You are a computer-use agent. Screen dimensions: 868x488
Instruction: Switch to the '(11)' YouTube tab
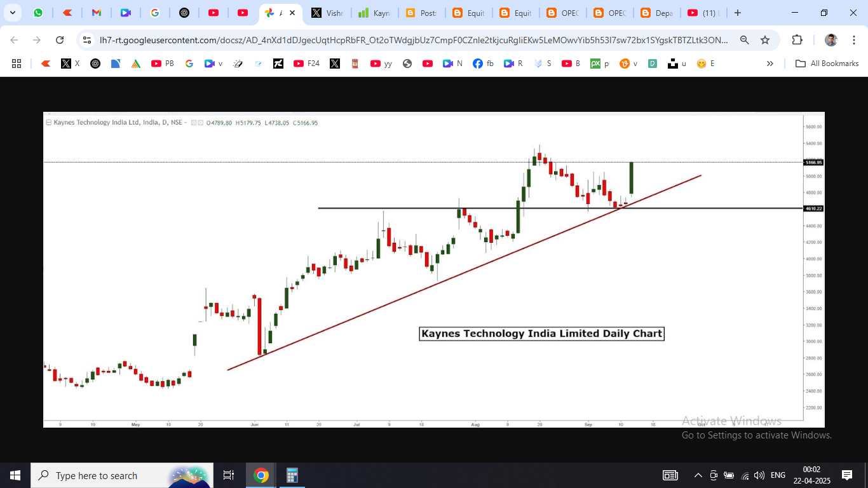(x=702, y=13)
